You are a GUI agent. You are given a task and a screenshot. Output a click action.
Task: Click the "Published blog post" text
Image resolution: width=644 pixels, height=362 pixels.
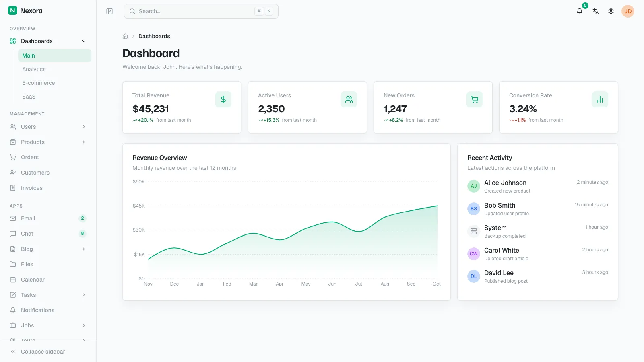[506, 281]
